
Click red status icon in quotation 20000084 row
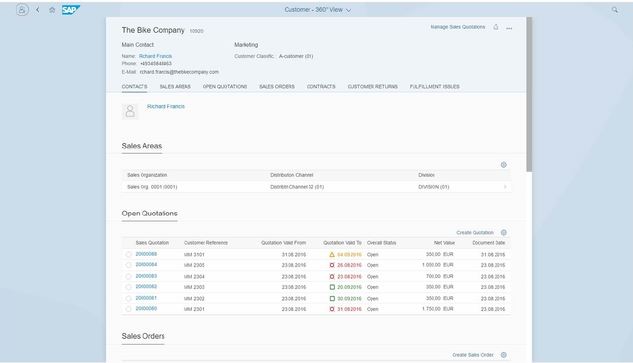pos(332,265)
